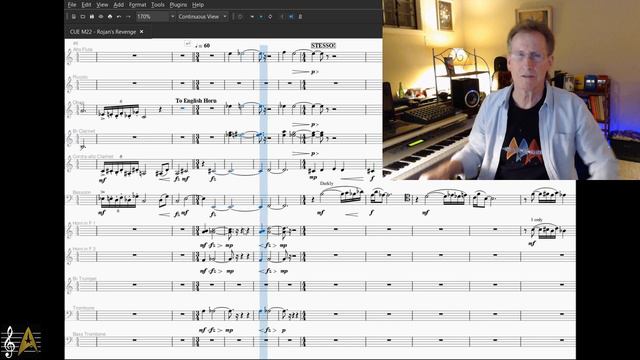640x360 pixels.
Task: Start playback with the Play button
Action: pyautogui.click(x=261, y=17)
